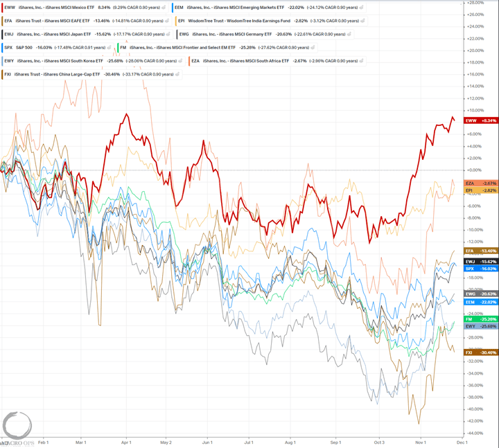This screenshot has height=448, width=499.
Task: Select the iShares China Large-Cap ETF legend entry
Action: (x=91, y=74)
